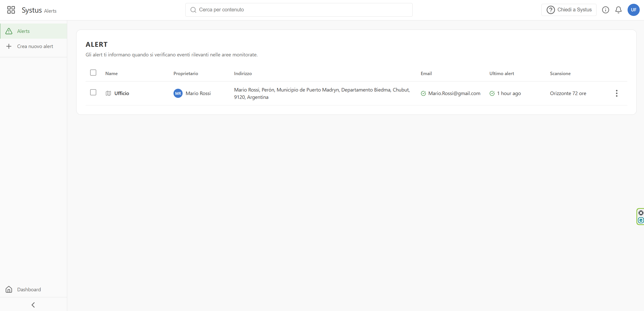Select Alerts in the sidebar
The width and height of the screenshot is (644, 311).
point(23,31)
